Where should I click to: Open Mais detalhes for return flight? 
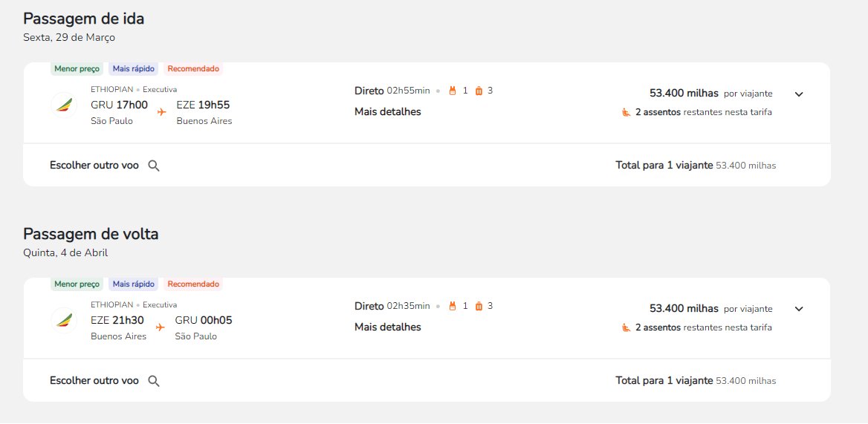pyautogui.click(x=387, y=327)
